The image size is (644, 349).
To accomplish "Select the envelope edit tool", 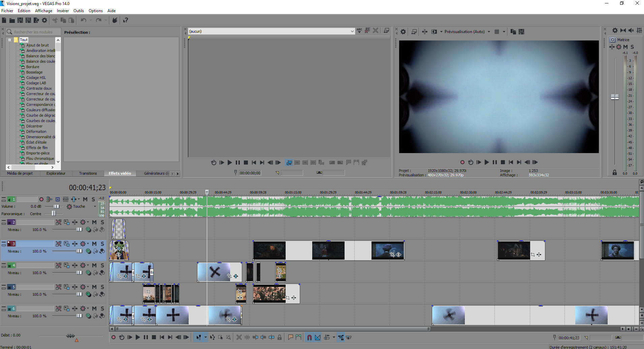I will (x=212, y=337).
